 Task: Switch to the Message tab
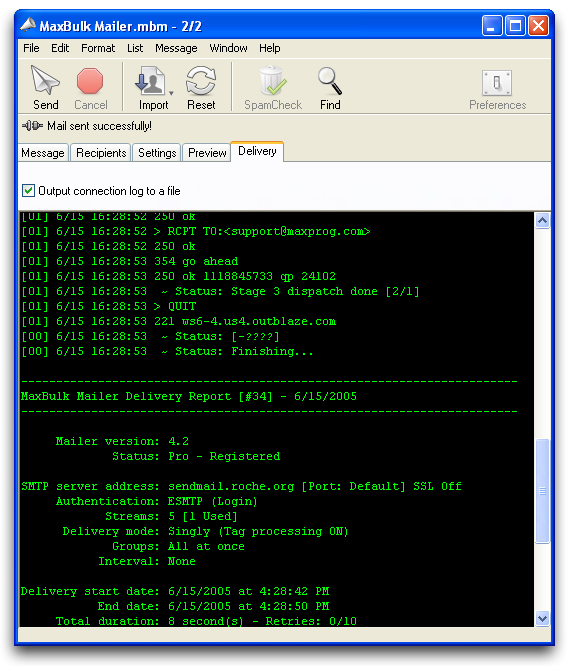tap(43, 153)
